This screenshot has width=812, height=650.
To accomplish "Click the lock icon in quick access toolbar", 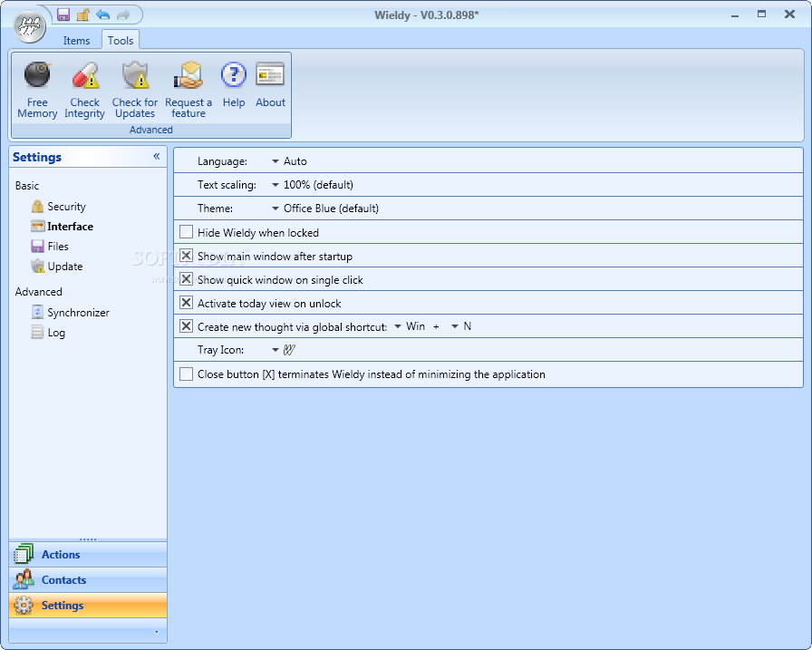I will 82,15.
